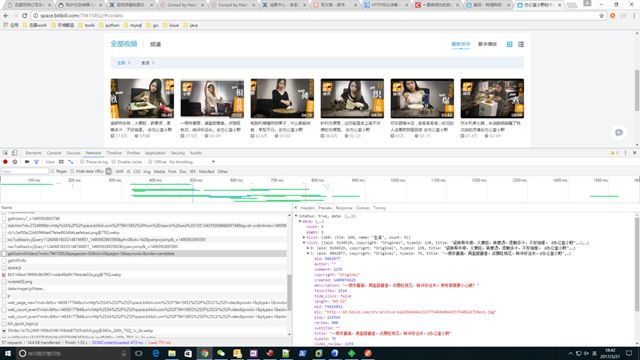This screenshot has height=360, width=640.
Task: Open the Application tab in DevTools
Action: tap(156, 153)
